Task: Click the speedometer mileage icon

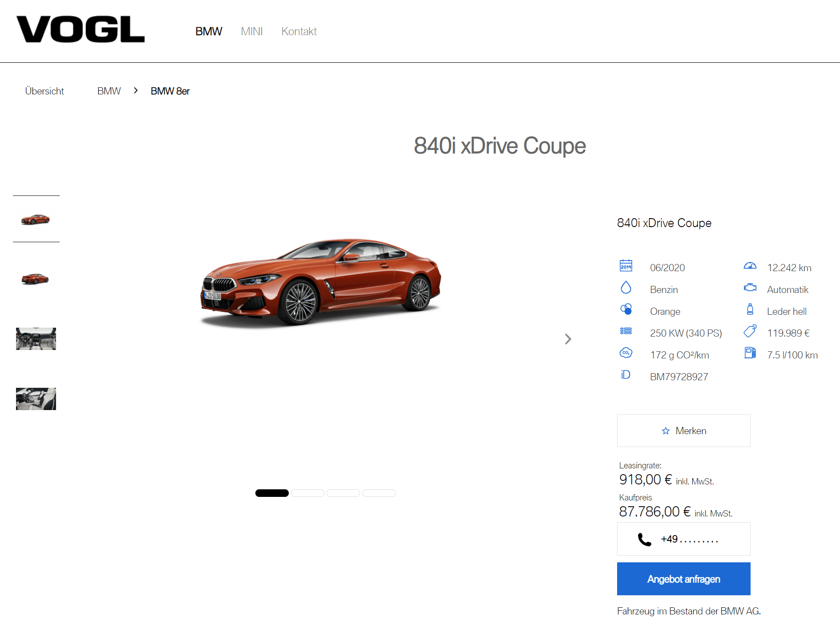Action: [x=750, y=266]
